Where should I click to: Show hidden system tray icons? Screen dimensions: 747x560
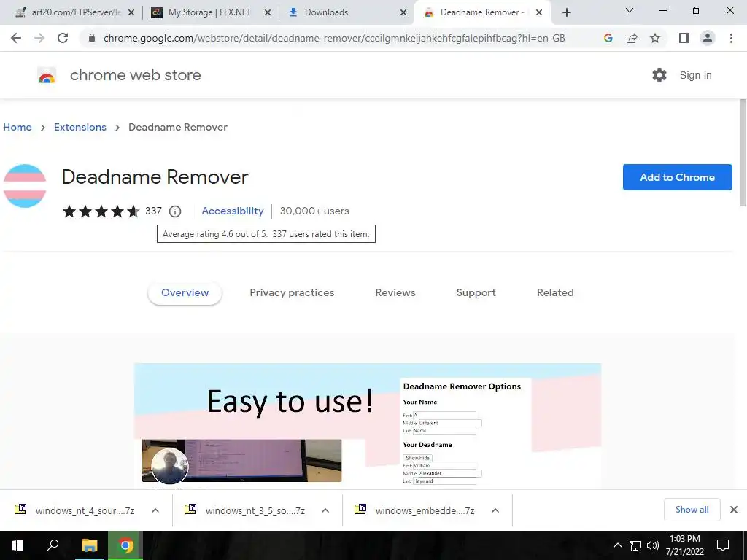pyautogui.click(x=617, y=545)
